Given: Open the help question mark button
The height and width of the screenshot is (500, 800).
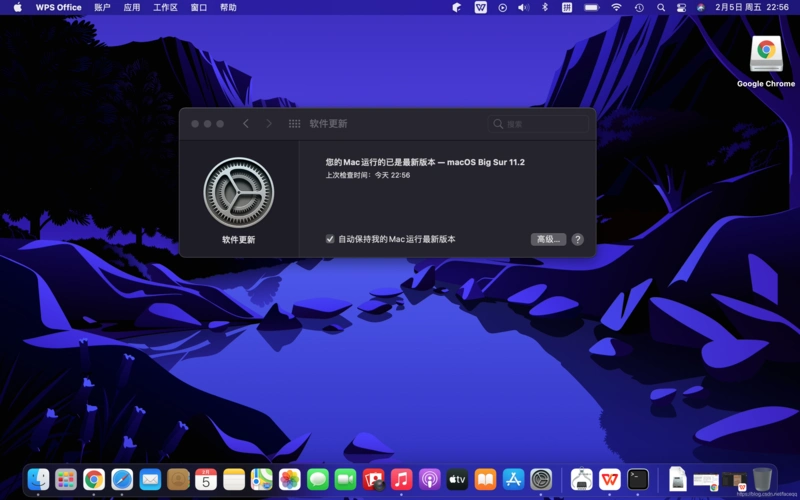Looking at the screenshot, I should (578, 239).
